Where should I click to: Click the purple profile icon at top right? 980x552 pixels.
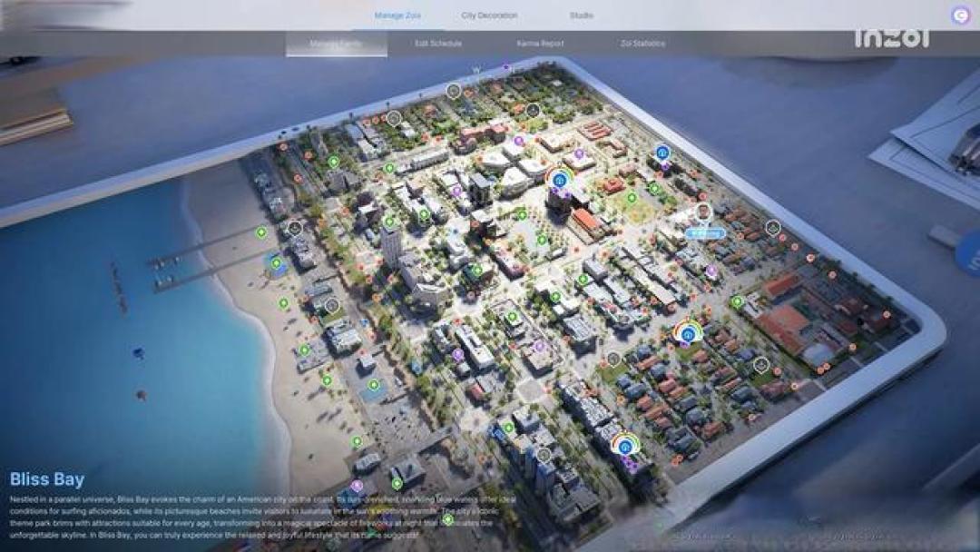(x=961, y=15)
